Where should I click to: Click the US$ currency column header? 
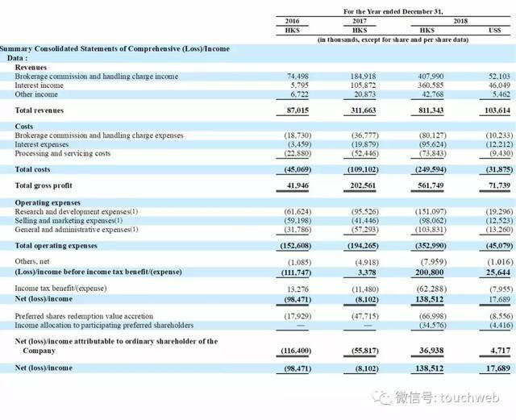point(494,31)
